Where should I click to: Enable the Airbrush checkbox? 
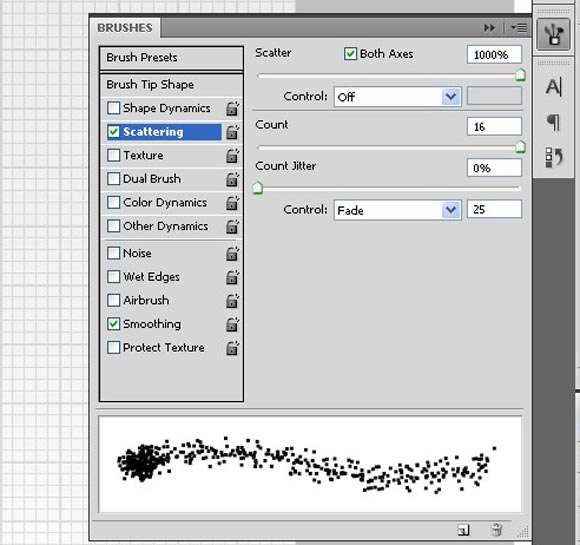(114, 300)
